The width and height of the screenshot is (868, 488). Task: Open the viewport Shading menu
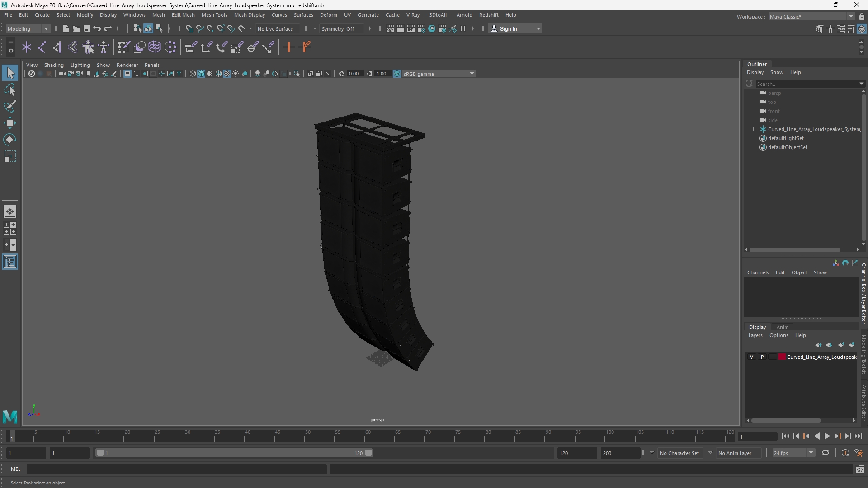click(54, 65)
